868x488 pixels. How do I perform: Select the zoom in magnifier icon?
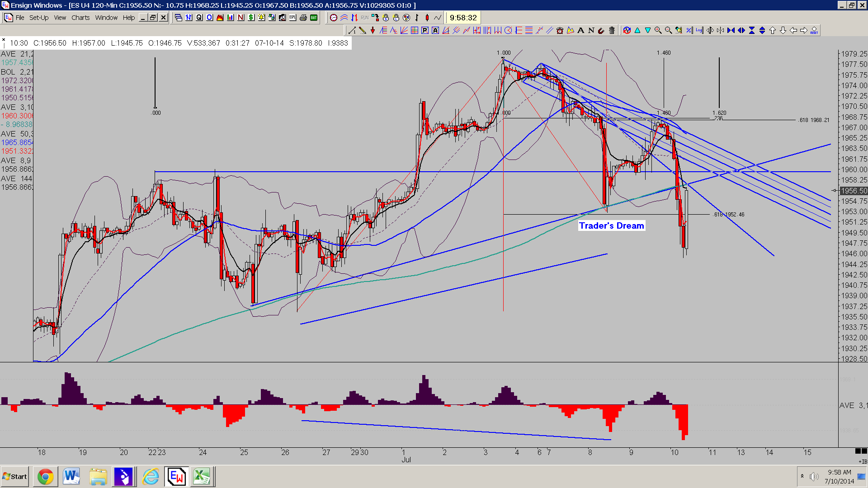pos(658,30)
